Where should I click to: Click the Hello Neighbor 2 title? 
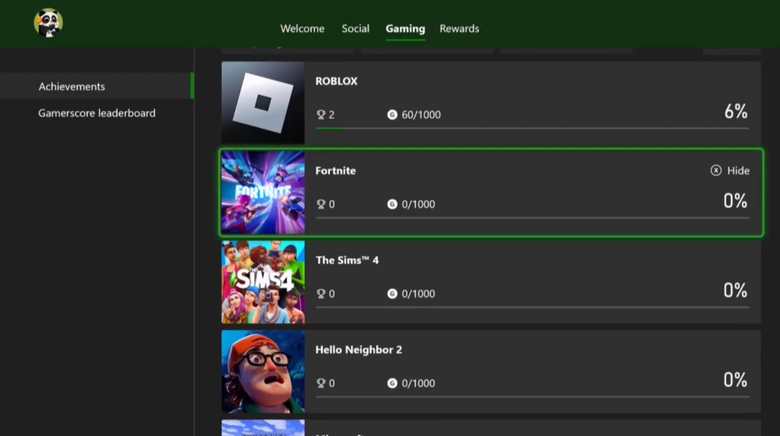(x=359, y=350)
